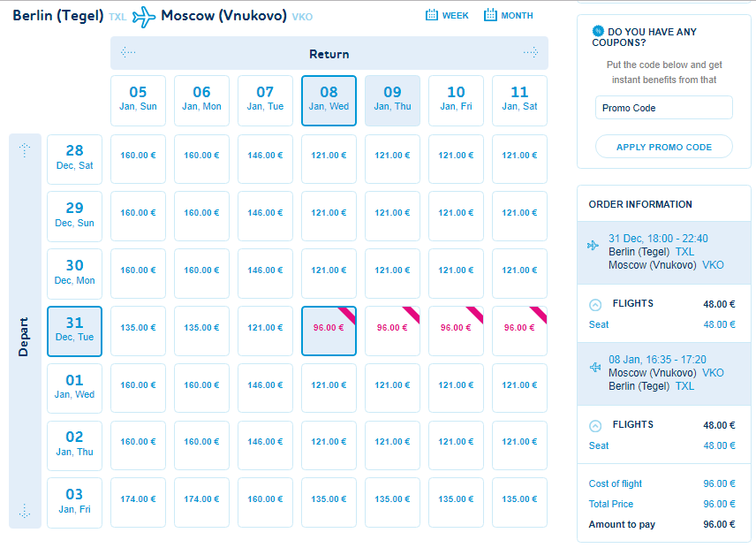Choose 160.00 € fare for 28 Dec / 05 Jan
Viewport: 756px width, 548px height.
pos(138,159)
